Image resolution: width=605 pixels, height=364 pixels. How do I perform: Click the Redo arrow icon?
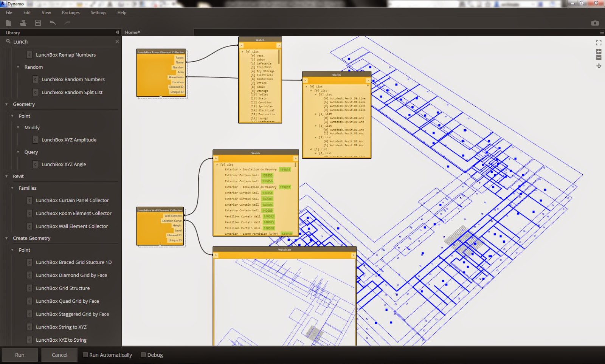click(67, 23)
